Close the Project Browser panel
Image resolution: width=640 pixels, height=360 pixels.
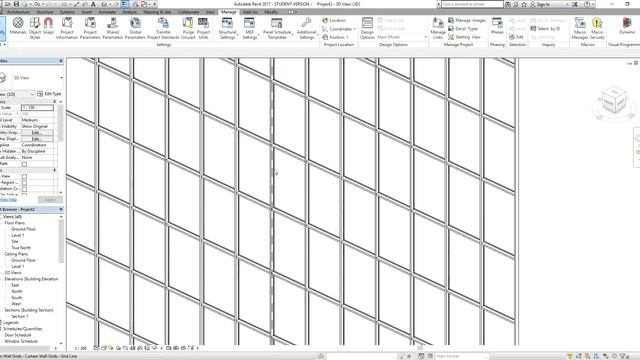[61, 209]
